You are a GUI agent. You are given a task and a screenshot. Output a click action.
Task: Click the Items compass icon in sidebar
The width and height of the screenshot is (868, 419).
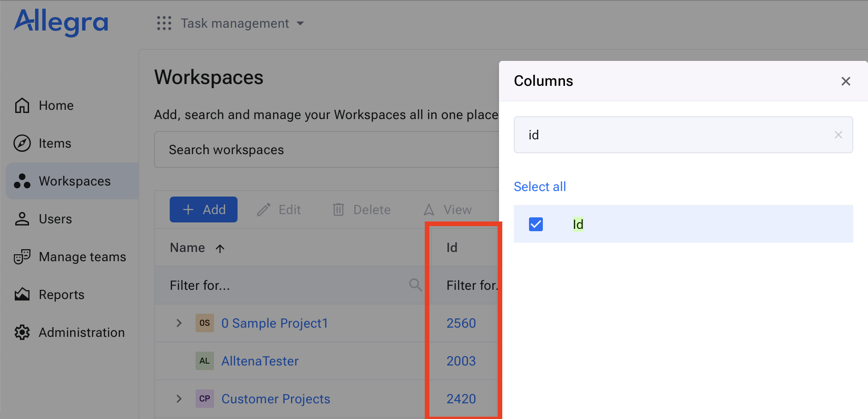[22, 143]
